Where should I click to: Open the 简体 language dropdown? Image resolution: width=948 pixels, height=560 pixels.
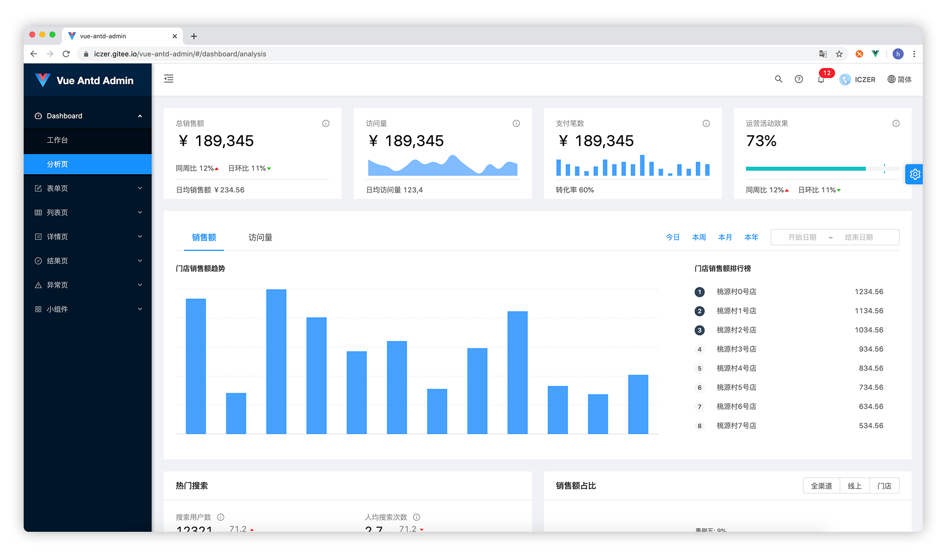[x=900, y=80]
